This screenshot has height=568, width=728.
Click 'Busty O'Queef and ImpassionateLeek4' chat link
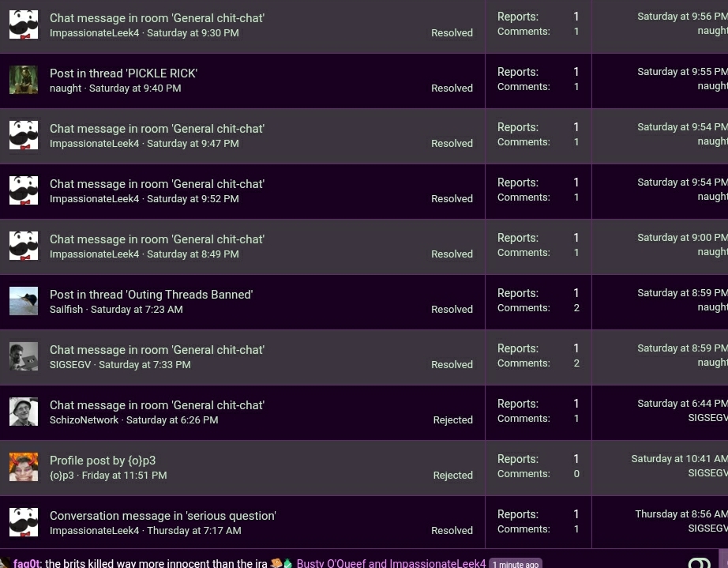[391, 563]
